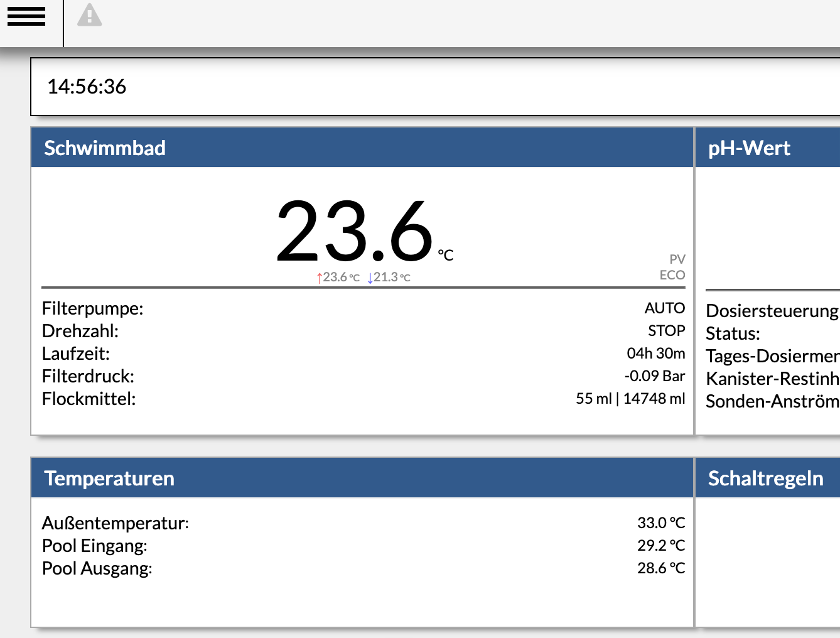This screenshot has width=840, height=638.
Task: Click the Flockmittel 55 ml reading
Action: [593, 399]
